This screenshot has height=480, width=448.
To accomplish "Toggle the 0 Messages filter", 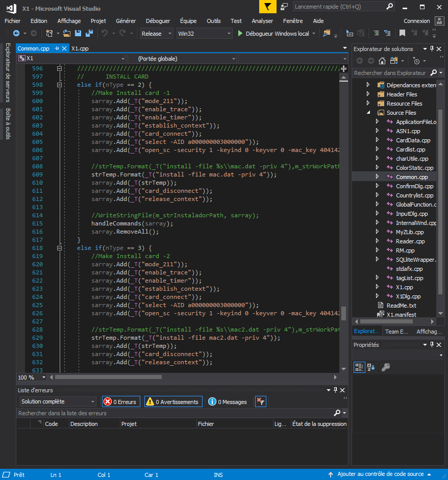I will 228,402.
